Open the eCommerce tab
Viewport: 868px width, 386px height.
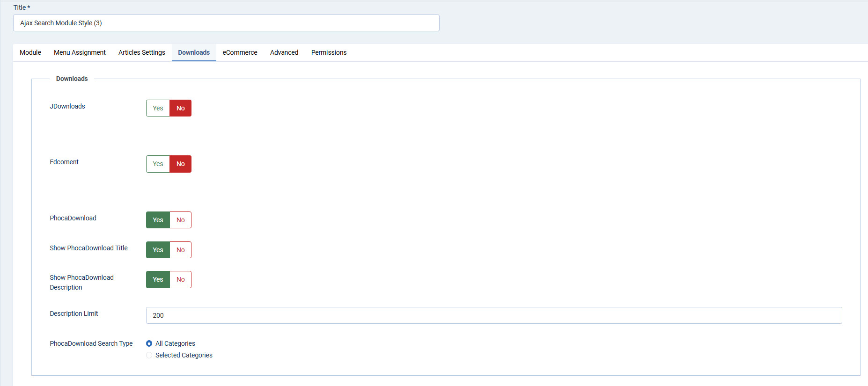pos(240,52)
